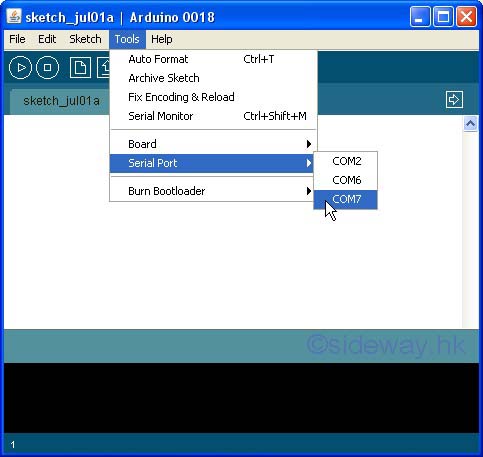Open Serial Monitor from Tools menu
483x457 pixels.
click(213, 116)
